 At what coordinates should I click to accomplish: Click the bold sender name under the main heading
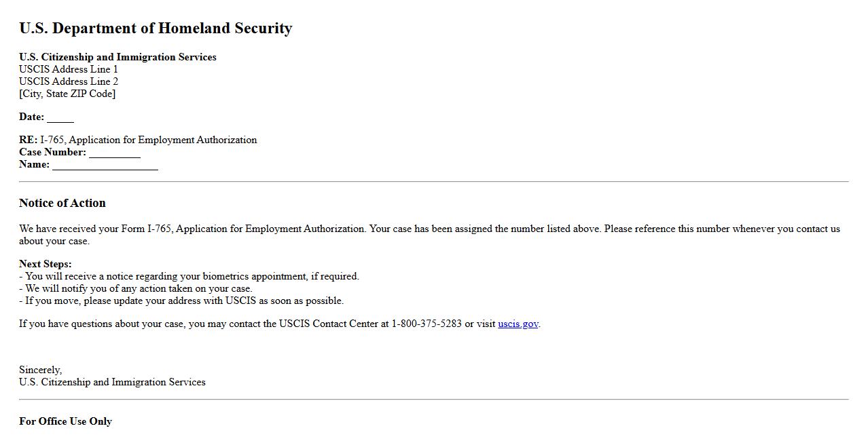[117, 57]
